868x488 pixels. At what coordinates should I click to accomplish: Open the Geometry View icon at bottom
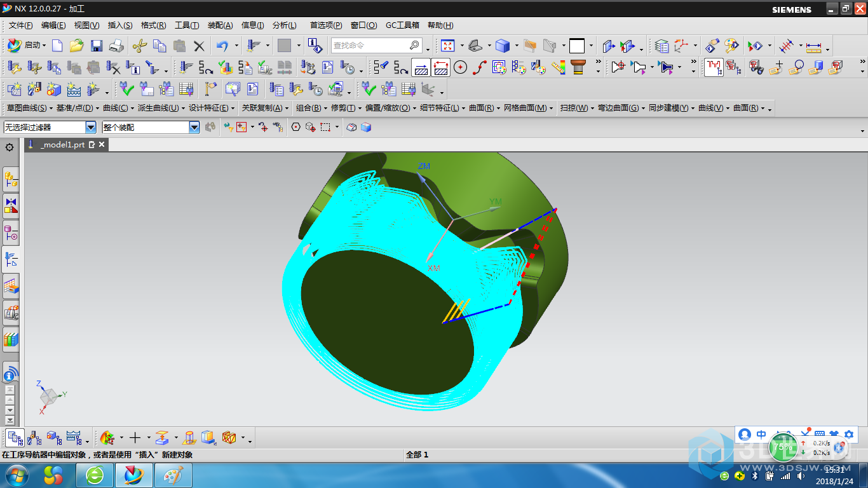click(x=54, y=438)
